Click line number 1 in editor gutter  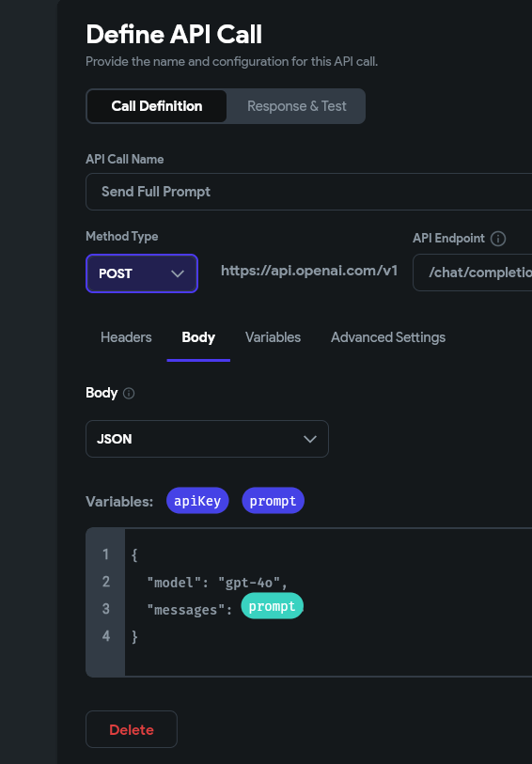pos(105,554)
